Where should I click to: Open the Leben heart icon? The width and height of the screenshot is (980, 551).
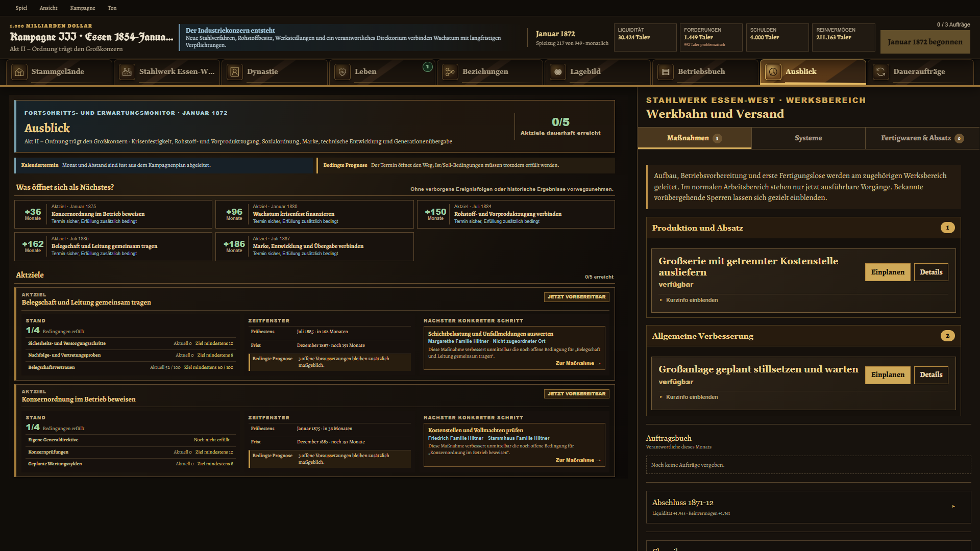coord(342,72)
